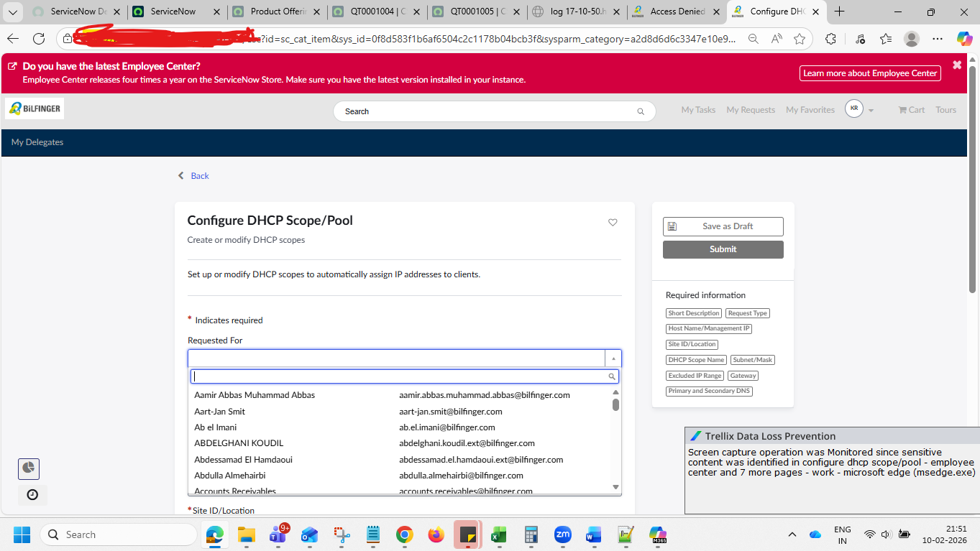Click the Bilfinger logo
Viewport: 980px width, 551px height.
pyautogui.click(x=35, y=108)
